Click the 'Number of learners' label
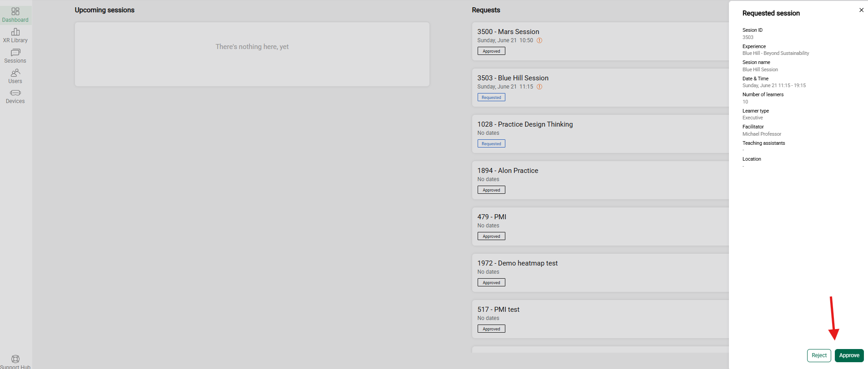This screenshot has height=369, width=868. point(763,94)
